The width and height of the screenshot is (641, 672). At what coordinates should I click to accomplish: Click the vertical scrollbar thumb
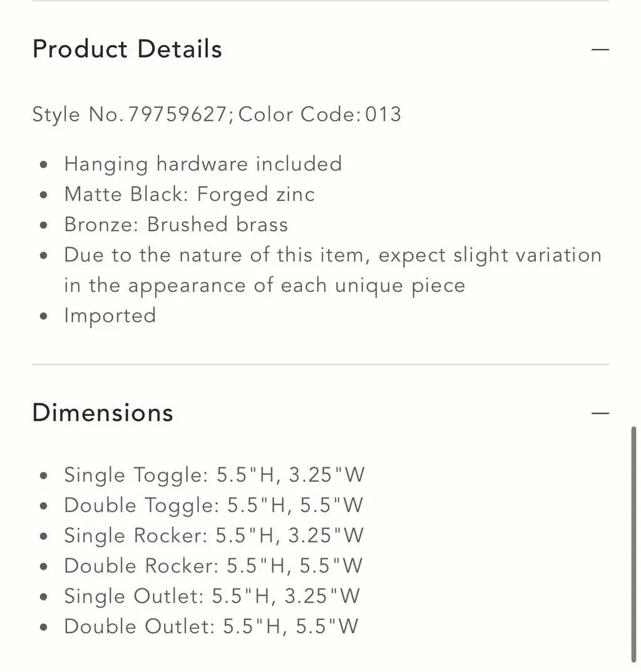click(633, 544)
